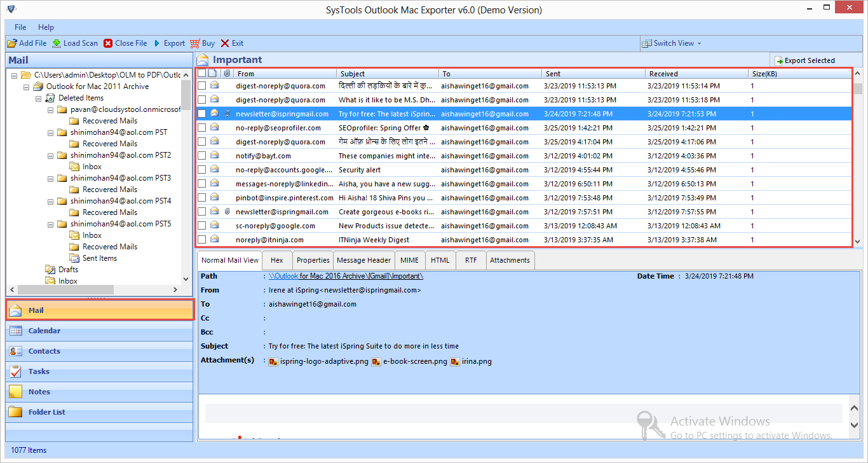Collapse shinimohan94@aol.com PST4 node
The image size is (868, 463).
tap(51, 201)
